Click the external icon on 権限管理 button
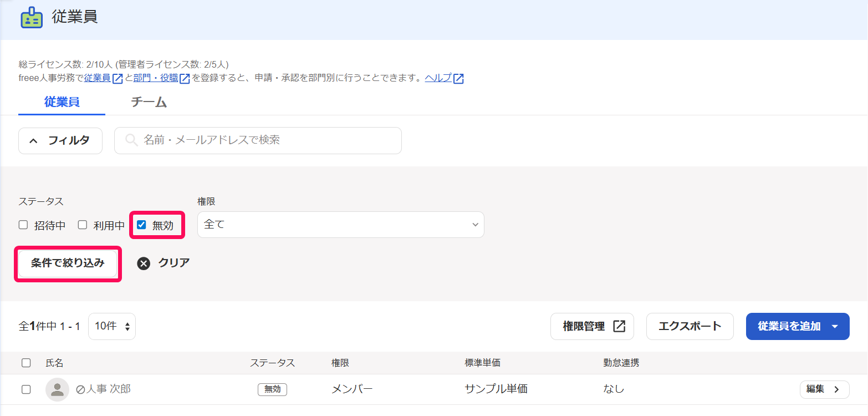This screenshot has width=868, height=416. pyautogui.click(x=619, y=326)
